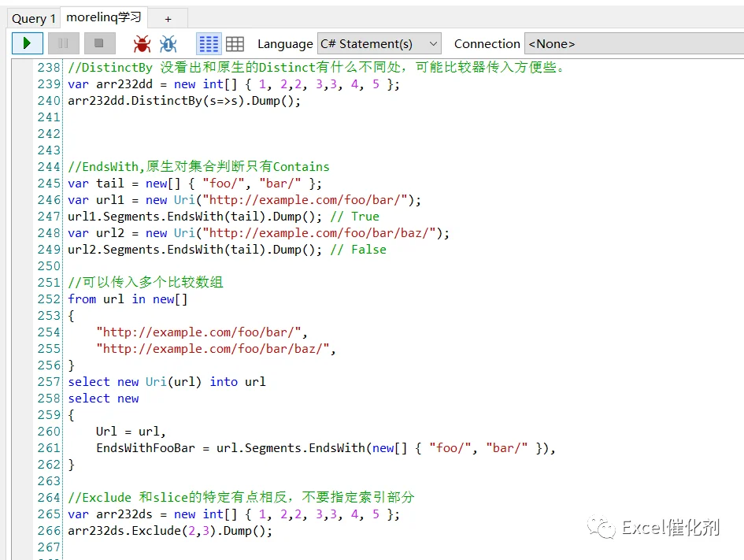Viewport: 744px width, 560px height.
Task: Click the Stop execution button
Action: coord(99,43)
